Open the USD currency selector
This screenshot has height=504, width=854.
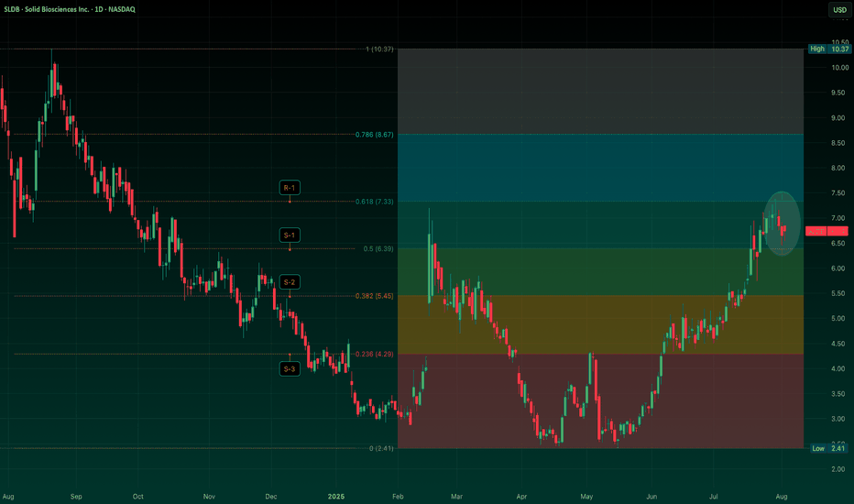(x=839, y=10)
